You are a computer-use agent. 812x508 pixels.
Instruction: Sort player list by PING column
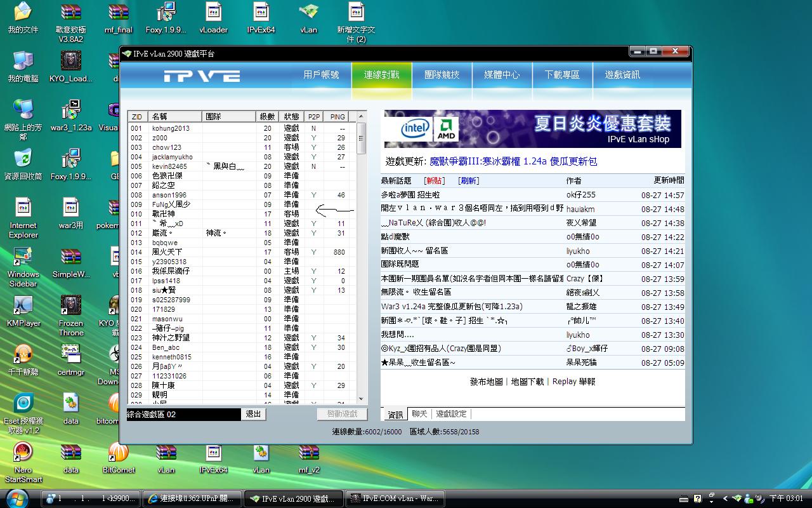[337, 117]
